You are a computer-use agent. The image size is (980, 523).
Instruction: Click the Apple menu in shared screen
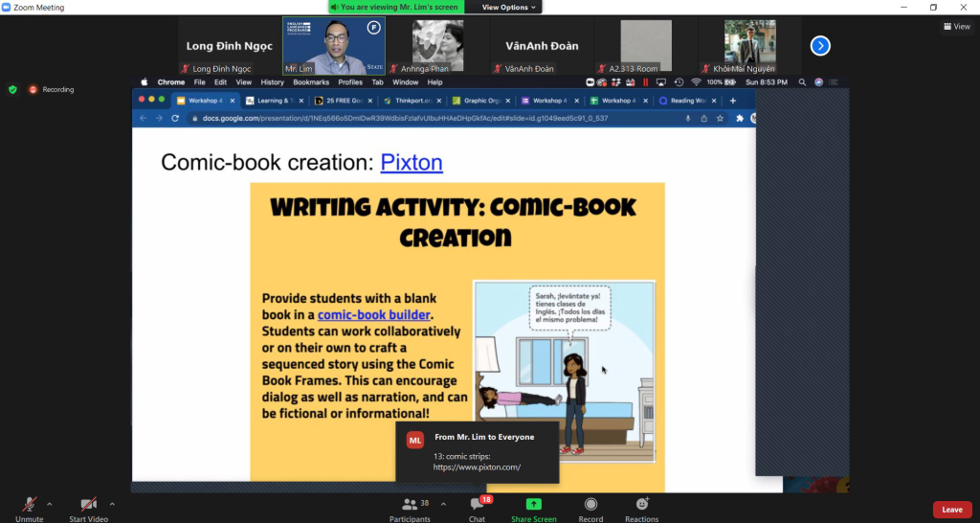click(145, 82)
